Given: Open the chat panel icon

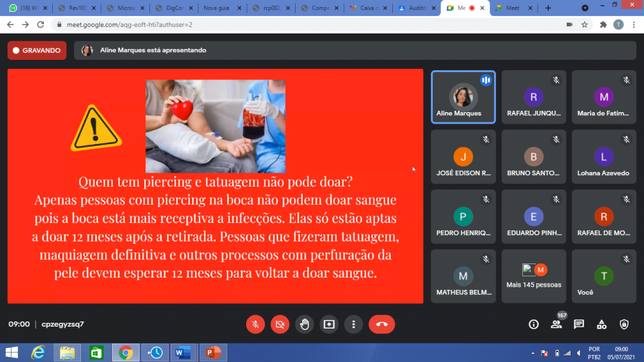Looking at the screenshot, I should coord(578,325).
